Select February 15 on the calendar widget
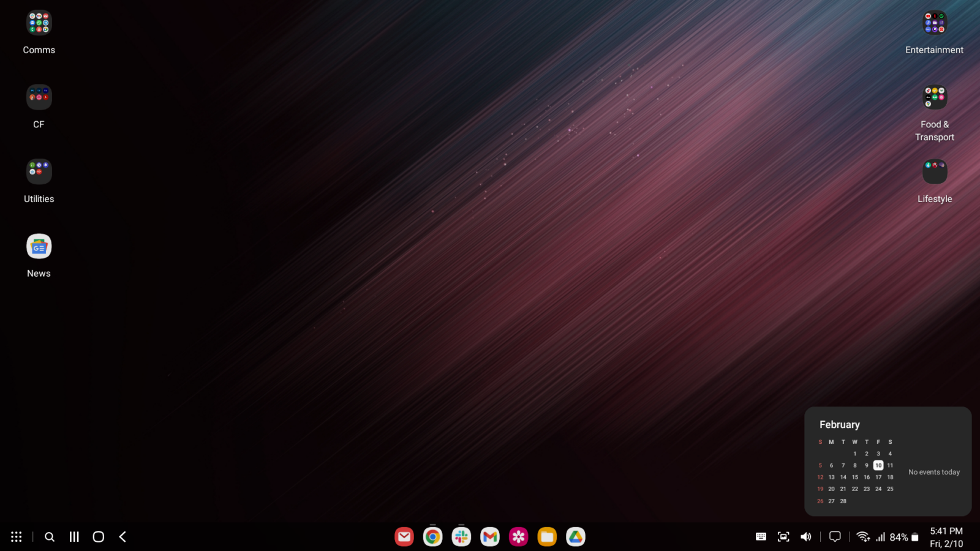The width and height of the screenshot is (980, 551). pyautogui.click(x=855, y=477)
